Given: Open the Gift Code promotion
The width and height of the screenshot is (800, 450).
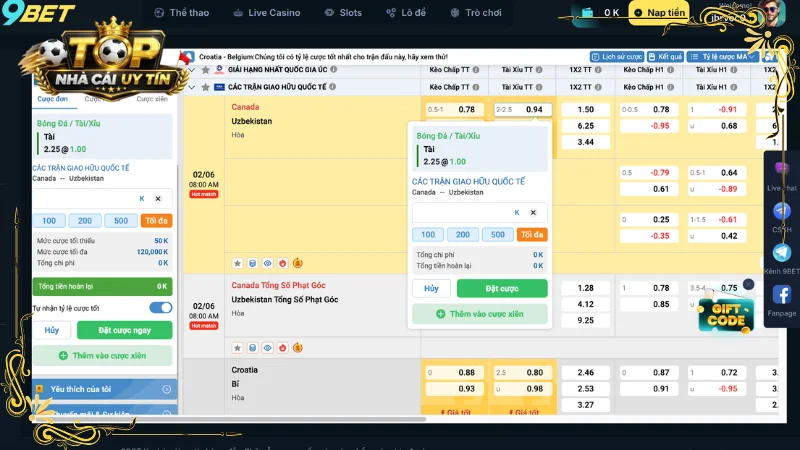Looking at the screenshot, I should tap(726, 314).
